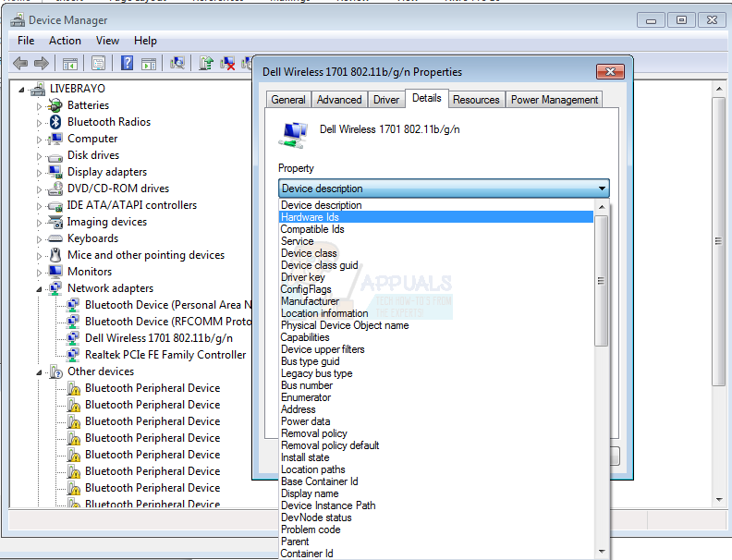Click the Network adapters category icon
The height and width of the screenshot is (560, 732).
pos(55,288)
